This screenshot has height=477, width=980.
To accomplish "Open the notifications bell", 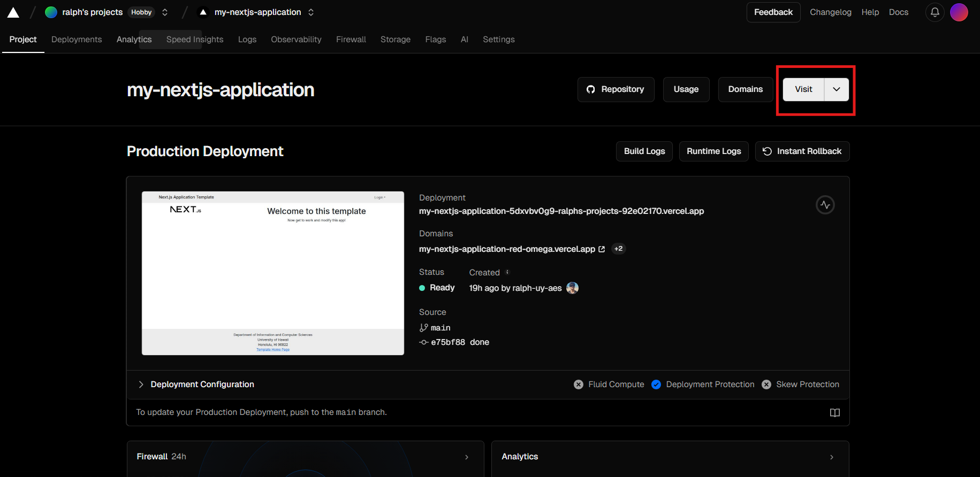I will tap(935, 12).
